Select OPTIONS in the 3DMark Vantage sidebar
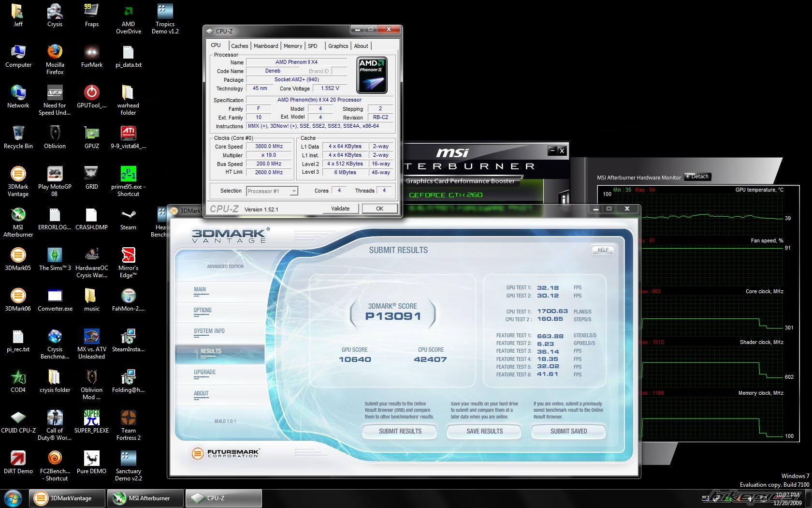812x508 pixels. tap(203, 310)
